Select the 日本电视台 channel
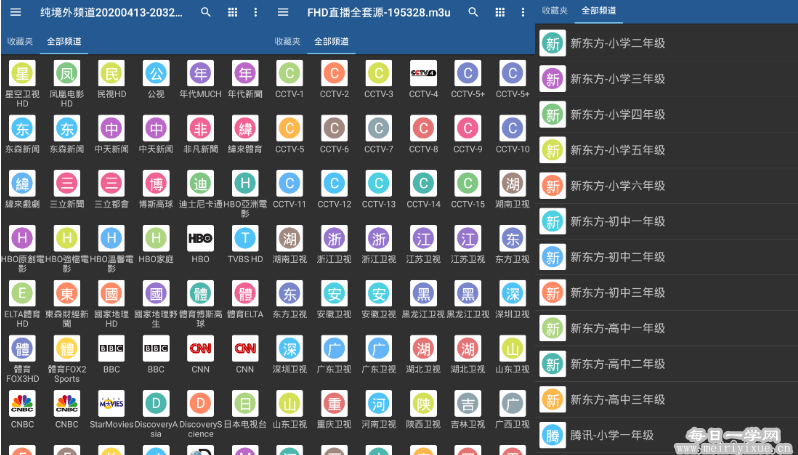The image size is (798, 455). (x=245, y=409)
